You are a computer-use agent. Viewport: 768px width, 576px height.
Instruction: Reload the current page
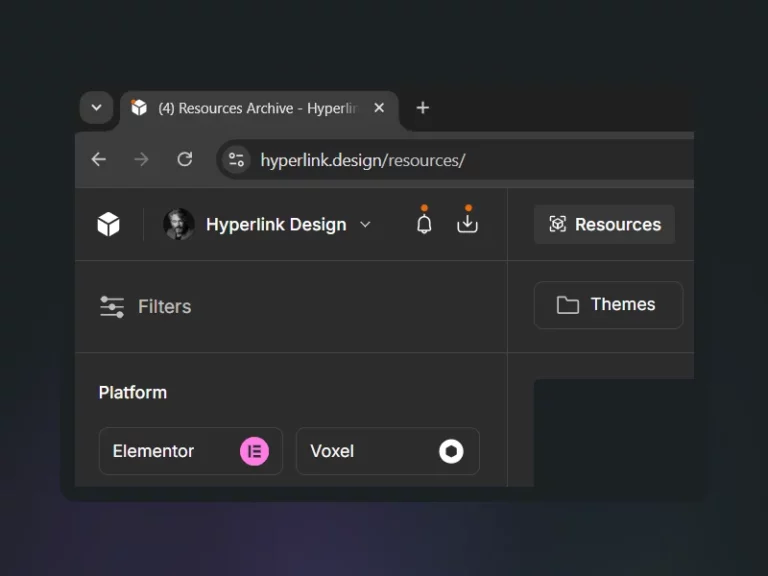coord(185,159)
